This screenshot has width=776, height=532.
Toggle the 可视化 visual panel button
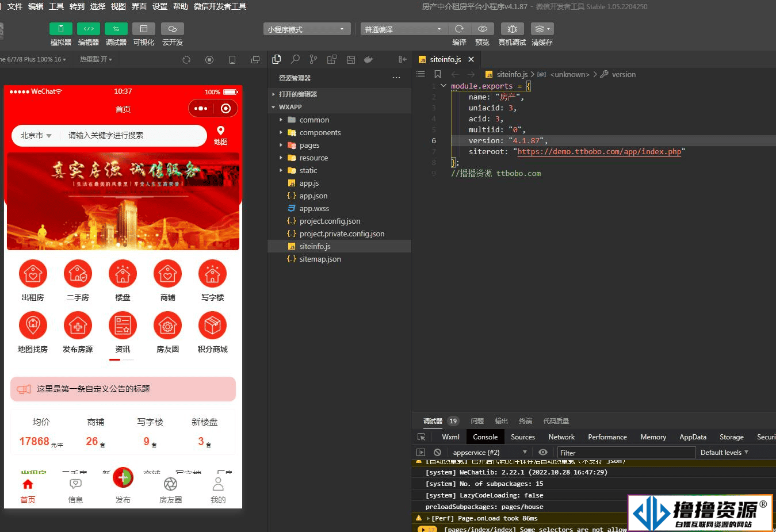[144, 29]
